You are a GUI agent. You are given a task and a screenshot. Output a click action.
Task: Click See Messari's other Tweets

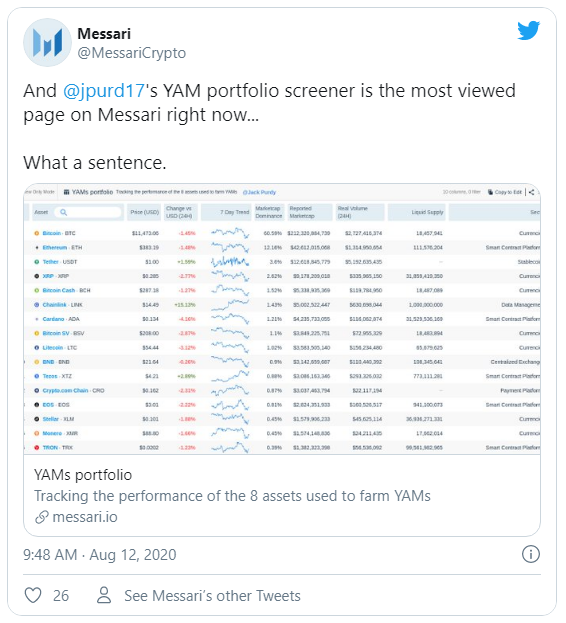tap(212, 596)
